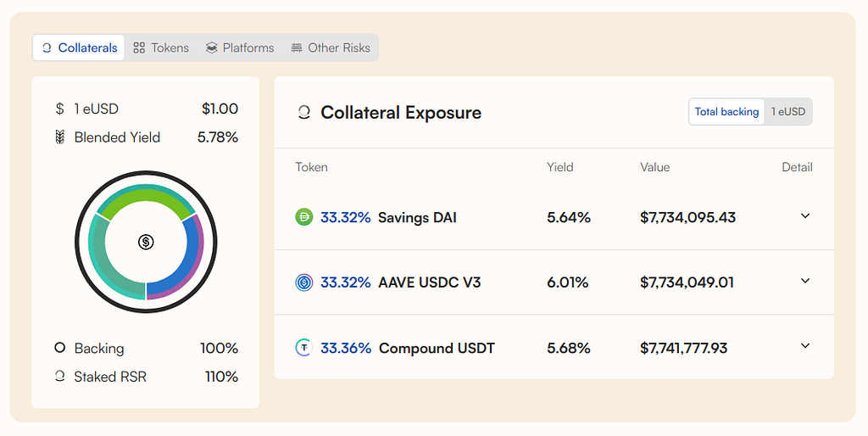Click the Staked RSR icon

(59, 377)
